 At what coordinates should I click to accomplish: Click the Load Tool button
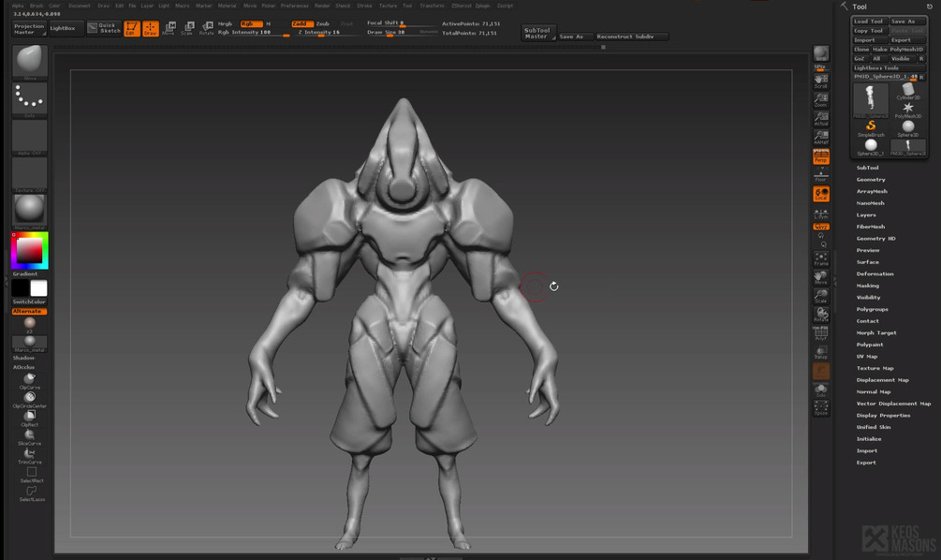[x=869, y=21]
